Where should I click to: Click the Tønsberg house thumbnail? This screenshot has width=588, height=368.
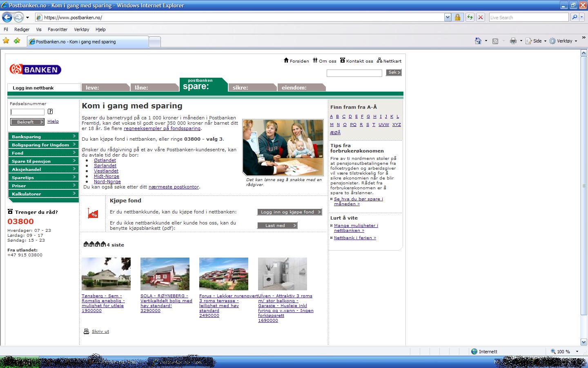coord(106,274)
